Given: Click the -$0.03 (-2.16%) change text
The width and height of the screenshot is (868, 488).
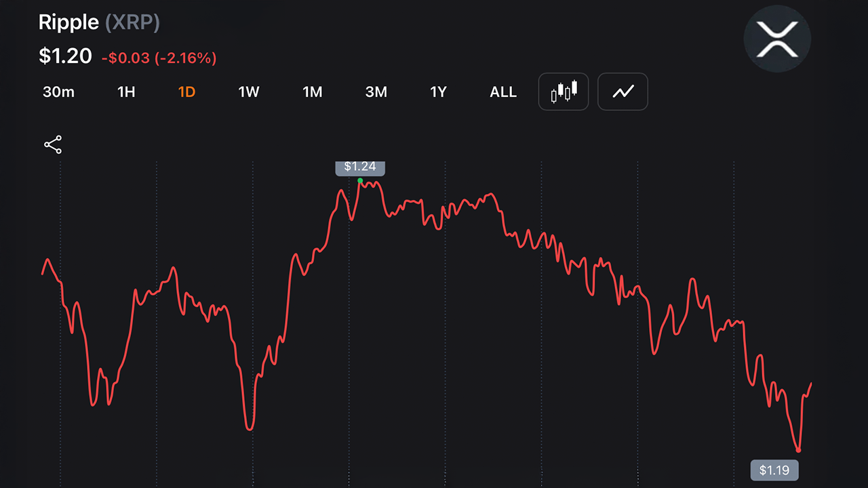Looking at the screenshot, I should coord(159,58).
